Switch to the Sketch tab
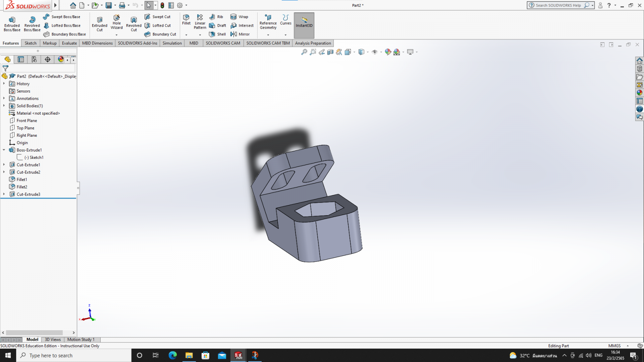Image resolution: width=644 pixels, height=362 pixels. tap(31, 43)
